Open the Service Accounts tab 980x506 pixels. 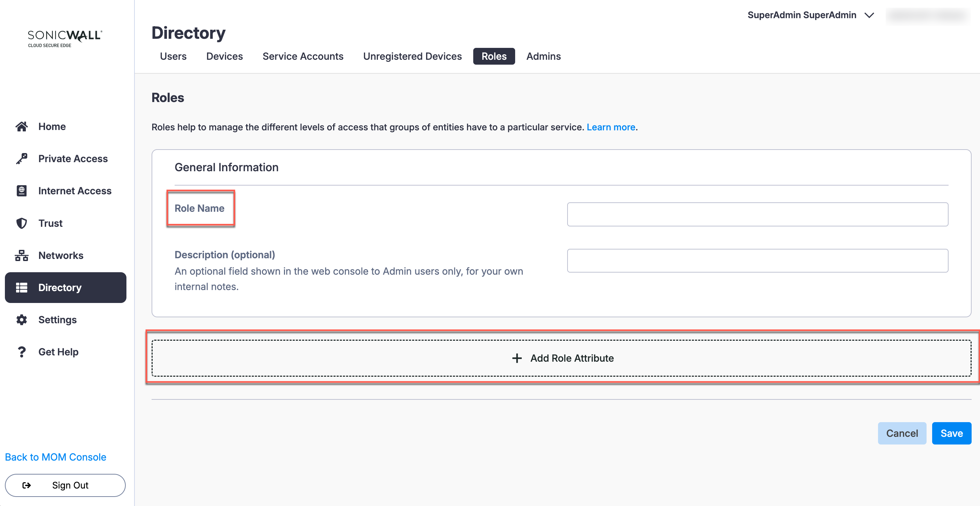point(303,56)
